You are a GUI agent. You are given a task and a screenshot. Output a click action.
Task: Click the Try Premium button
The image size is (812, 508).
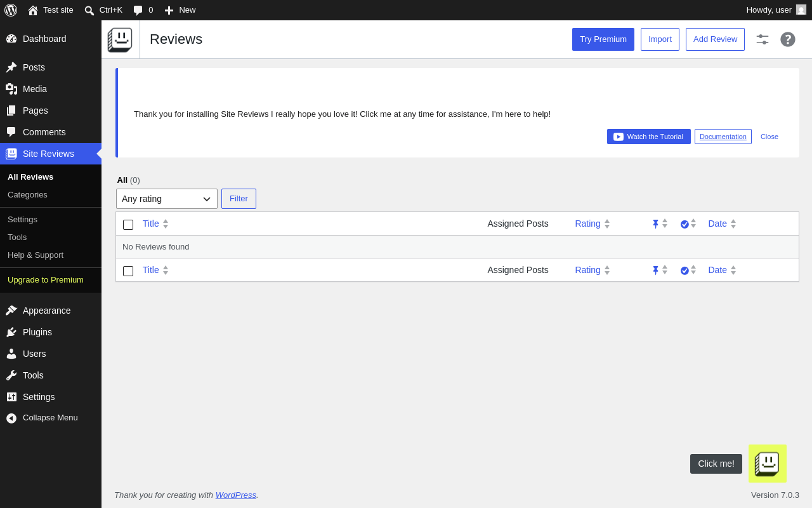pyautogui.click(x=603, y=39)
